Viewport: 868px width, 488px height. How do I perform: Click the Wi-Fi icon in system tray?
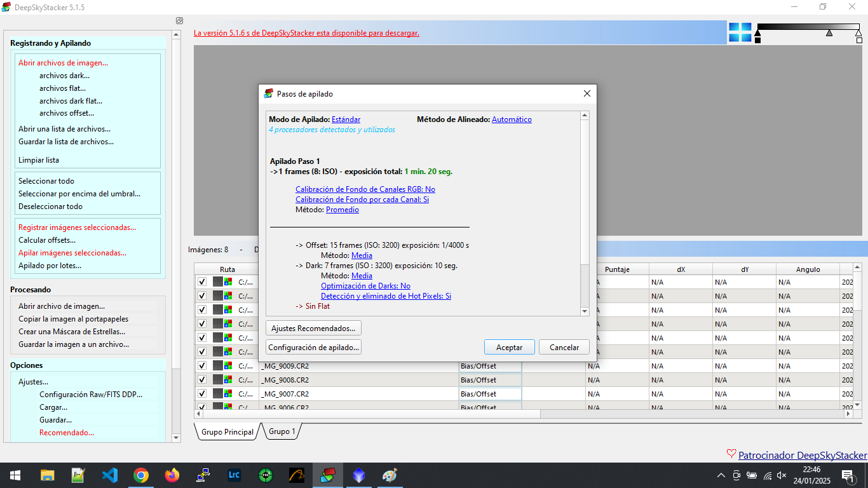(x=767, y=475)
